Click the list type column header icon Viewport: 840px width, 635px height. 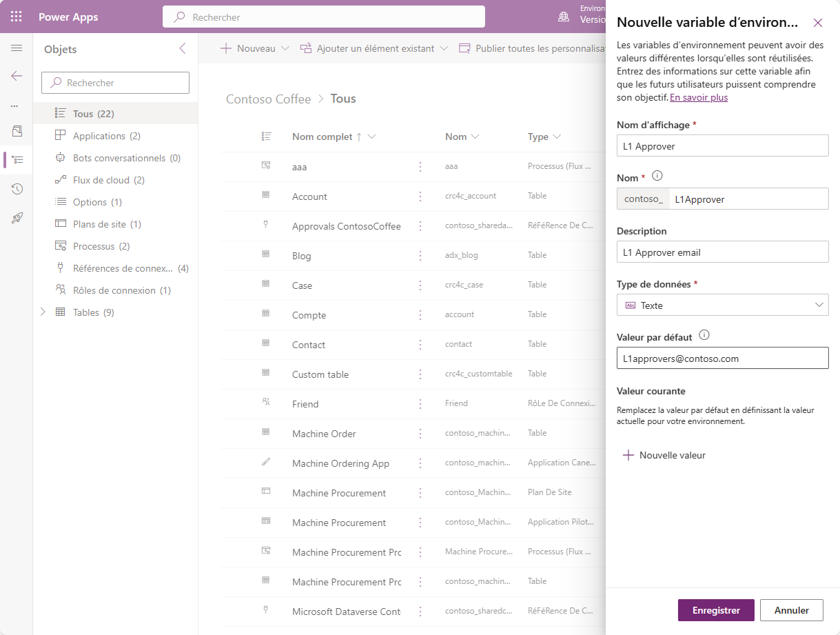(x=266, y=137)
